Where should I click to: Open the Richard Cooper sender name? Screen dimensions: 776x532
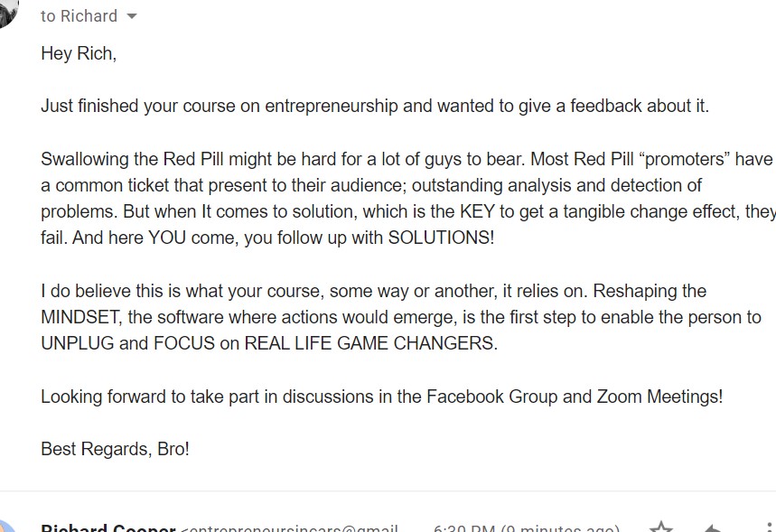pos(108,527)
